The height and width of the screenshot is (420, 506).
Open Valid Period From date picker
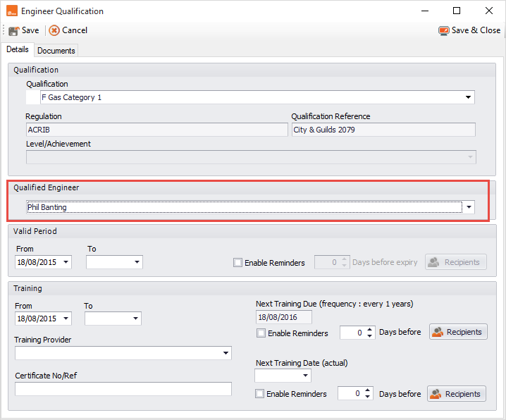66,263
